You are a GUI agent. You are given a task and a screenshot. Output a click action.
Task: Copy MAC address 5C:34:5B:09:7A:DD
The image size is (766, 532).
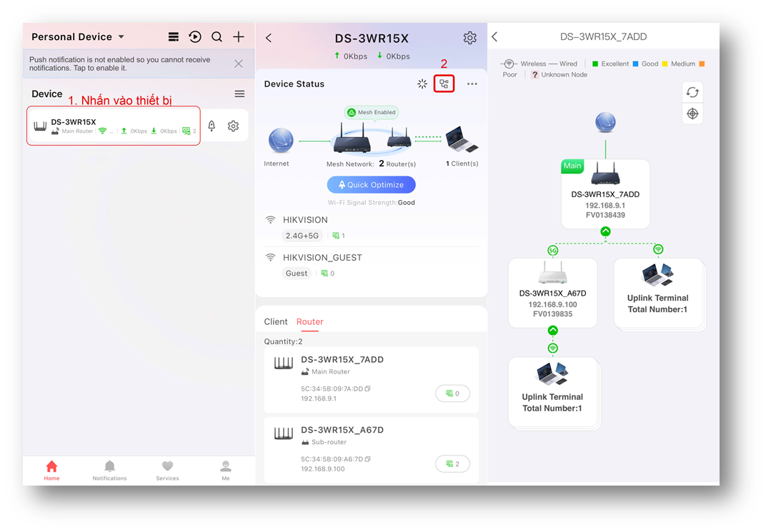[368, 389]
